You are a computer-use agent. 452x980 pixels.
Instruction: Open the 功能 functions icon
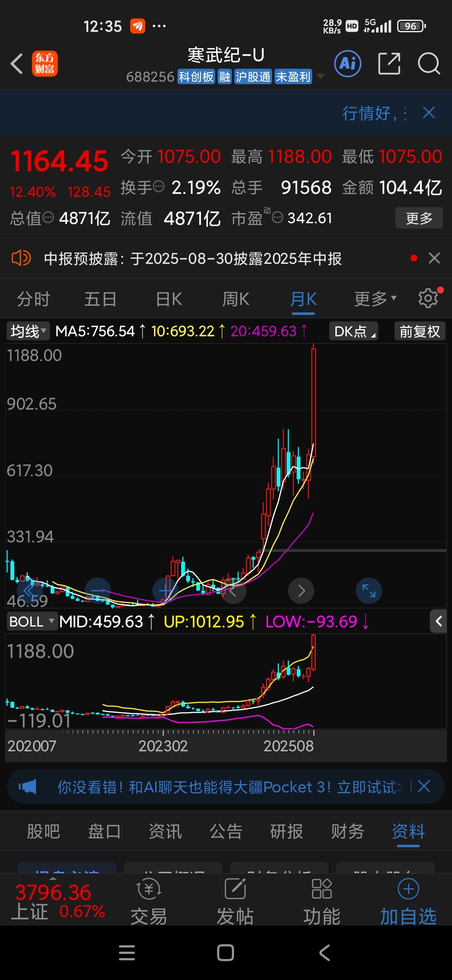[322, 901]
